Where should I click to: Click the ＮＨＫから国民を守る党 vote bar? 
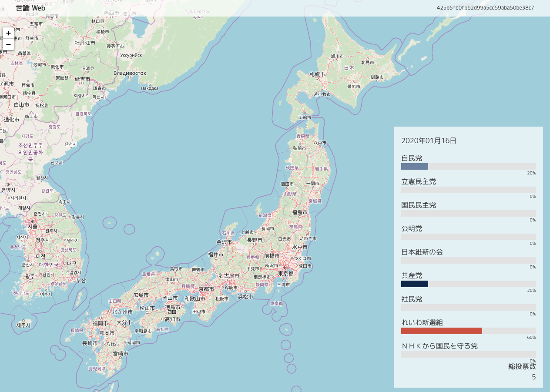469,354
